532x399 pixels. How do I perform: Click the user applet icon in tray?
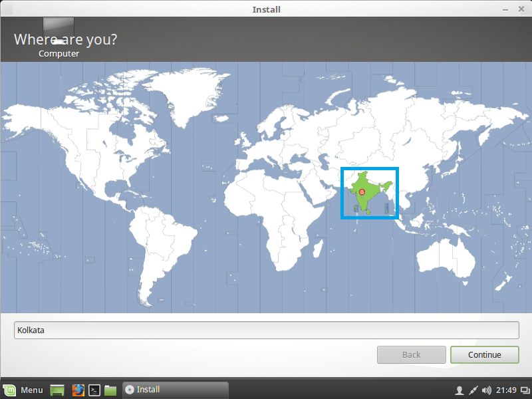coord(460,390)
